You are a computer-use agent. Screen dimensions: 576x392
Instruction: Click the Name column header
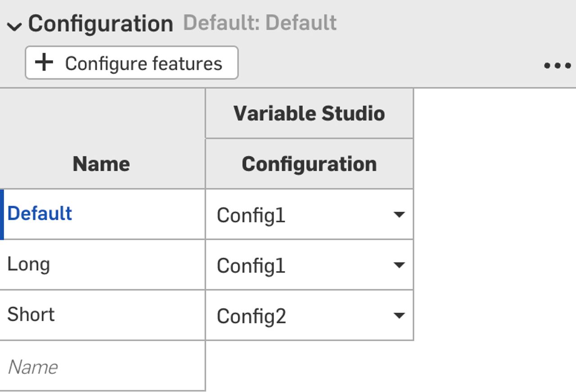pos(101,163)
